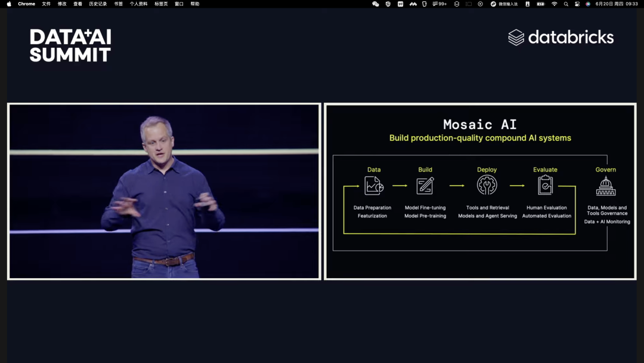Open the Apple menu
Image resolution: width=644 pixels, height=363 pixels.
click(x=9, y=4)
